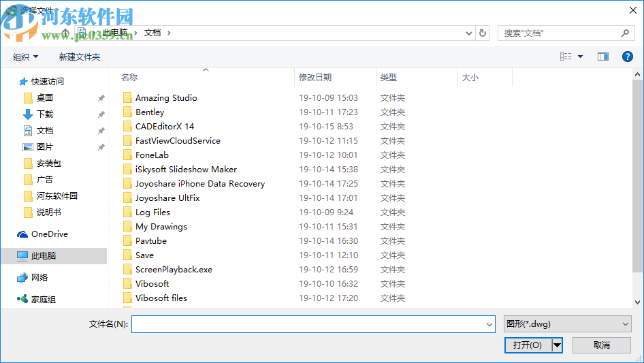Click 文档 in the address breadcrumb
644x363 pixels.
pyautogui.click(x=152, y=33)
